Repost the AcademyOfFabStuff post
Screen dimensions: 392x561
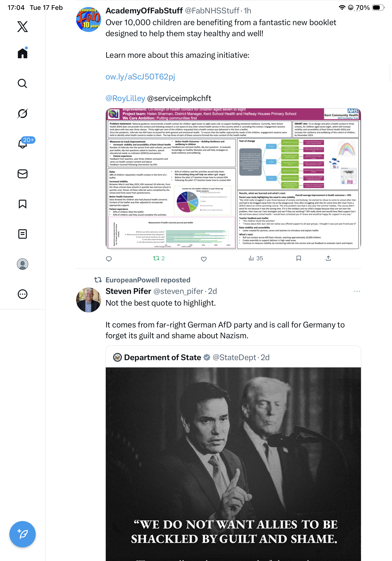pyautogui.click(x=159, y=258)
